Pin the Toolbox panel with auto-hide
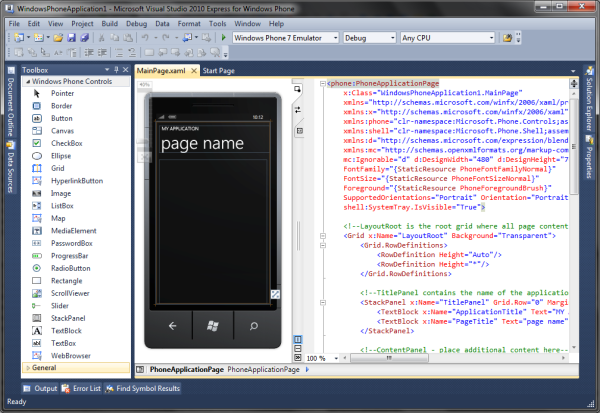 [x=116, y=70]
